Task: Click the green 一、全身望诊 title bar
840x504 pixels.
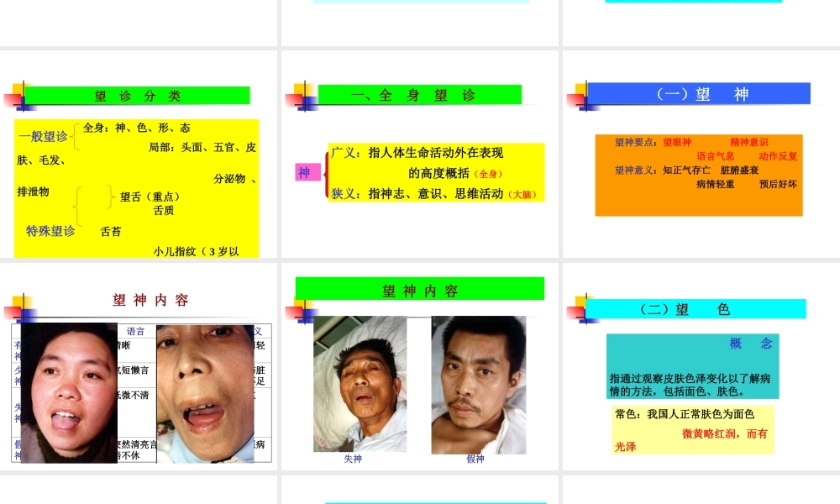Action: click(x=420, y=95)
